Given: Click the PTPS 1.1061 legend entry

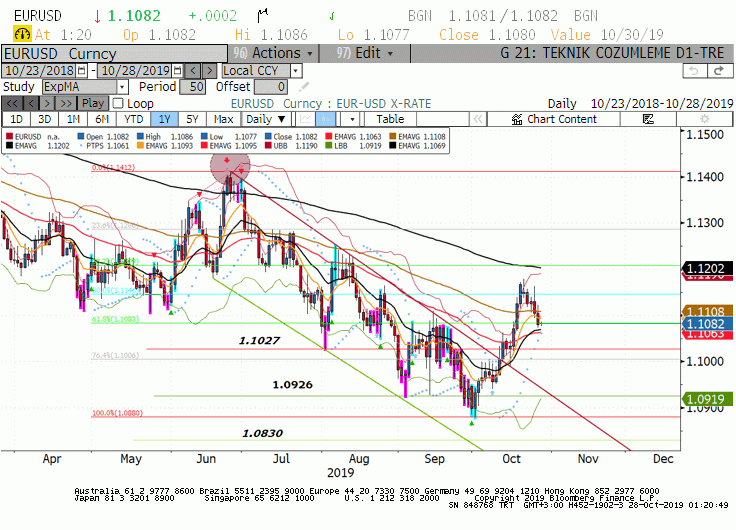Looking at the screenshot, I should [104, 146].
